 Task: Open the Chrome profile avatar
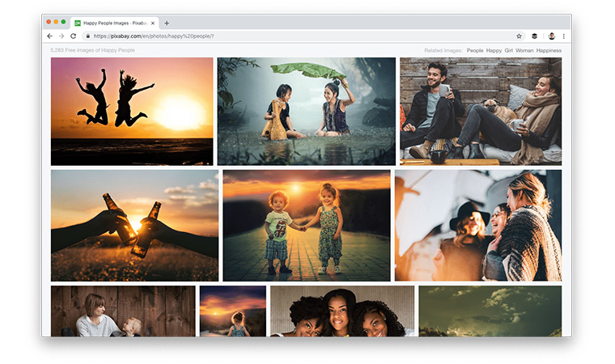pos(551,36)
